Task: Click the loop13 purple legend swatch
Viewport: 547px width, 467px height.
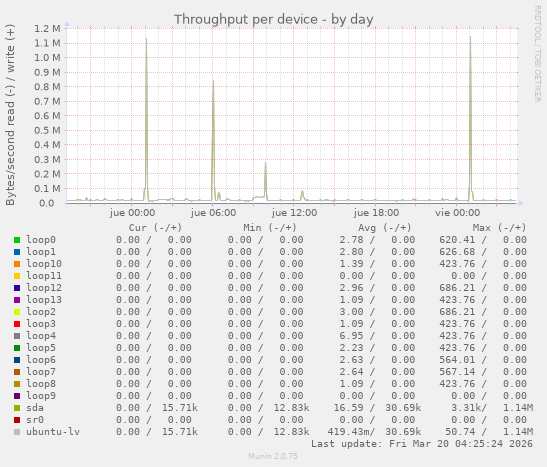Action: pyautogui.click(x=17, y=300)
